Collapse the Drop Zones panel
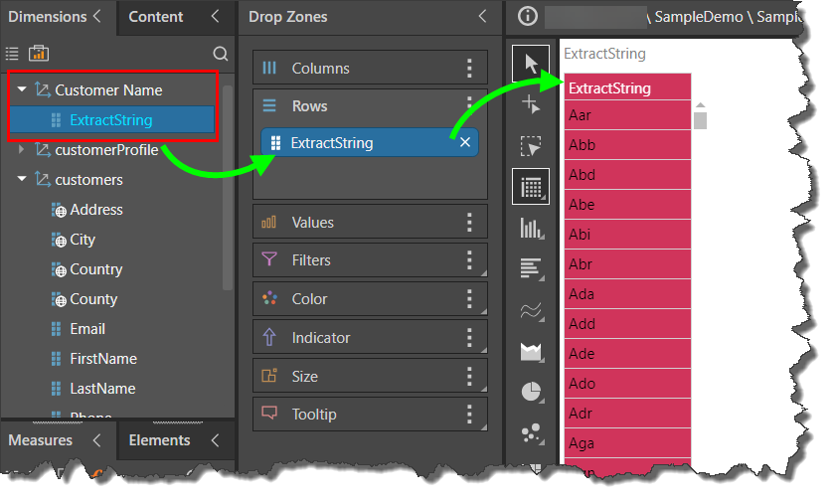Image resolution: width=835 pixels, height=504 pixels. pyautogui.click(x=482, y=16)
